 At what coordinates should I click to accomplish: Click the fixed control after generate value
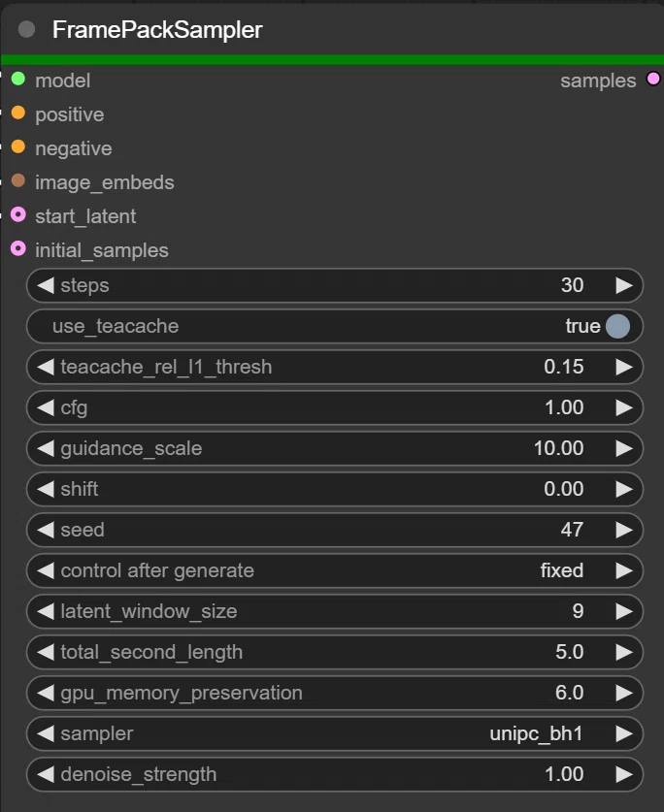(x=562, y=570)
